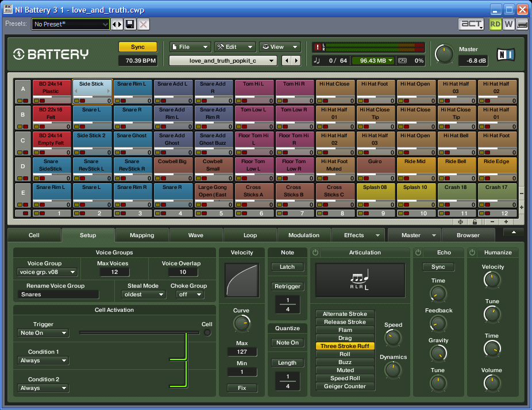532x410 pixels.
Task: Switch to the Modulation tab
Action: pos(304,235)
